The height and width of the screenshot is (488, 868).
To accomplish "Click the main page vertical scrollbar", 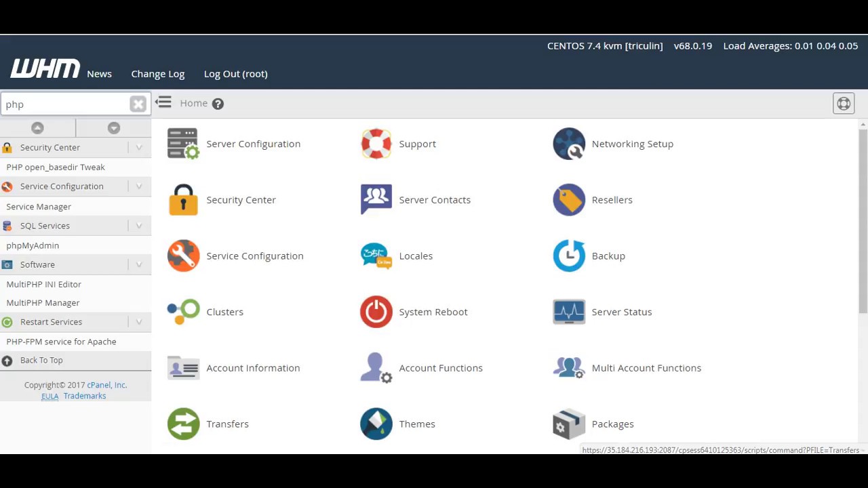I will pyautogui.click(x=863, y=220).
